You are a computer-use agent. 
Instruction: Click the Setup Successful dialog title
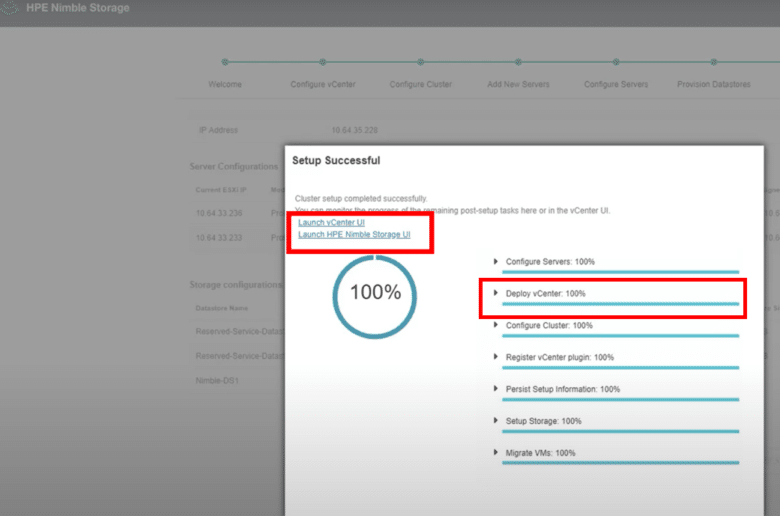(x=336, y=160)
